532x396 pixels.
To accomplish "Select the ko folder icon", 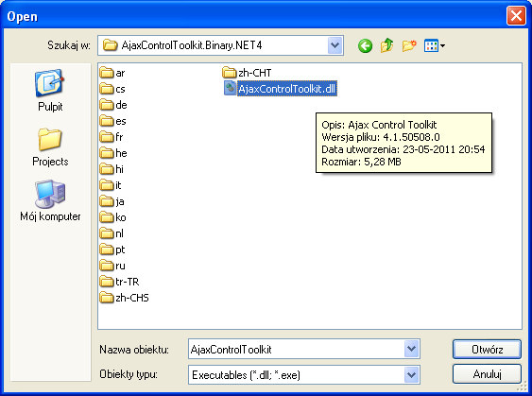I will tap(107, 217).
